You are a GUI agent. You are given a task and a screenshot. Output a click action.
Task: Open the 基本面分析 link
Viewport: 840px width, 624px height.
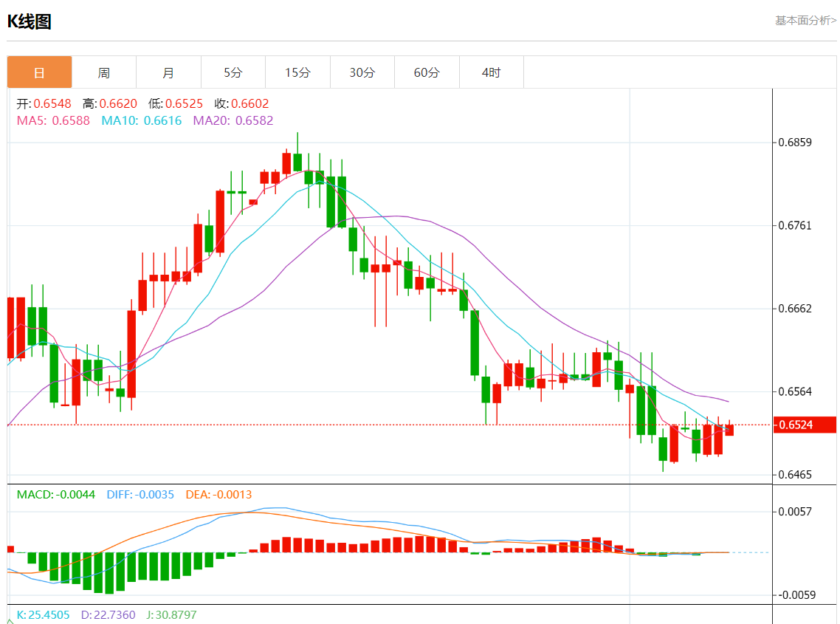tap(805, 21)
